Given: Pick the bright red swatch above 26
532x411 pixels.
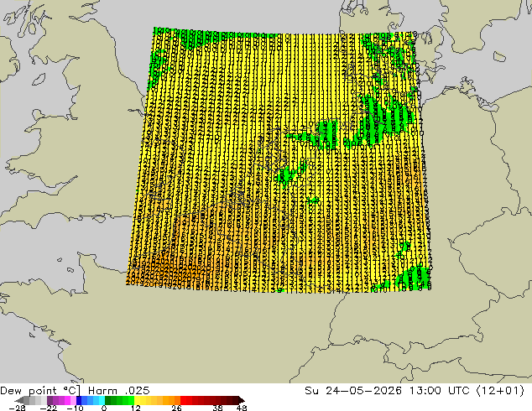Looking at the screenshot, I should point(183,400).
